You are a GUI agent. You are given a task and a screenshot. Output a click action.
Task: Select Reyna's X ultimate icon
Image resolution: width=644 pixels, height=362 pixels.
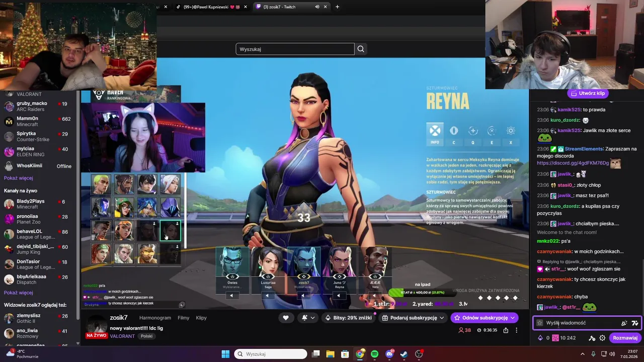[511, 134]
